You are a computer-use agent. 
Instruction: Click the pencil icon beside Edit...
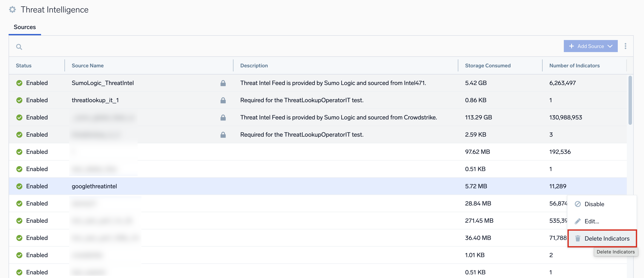tap(578, 221)
